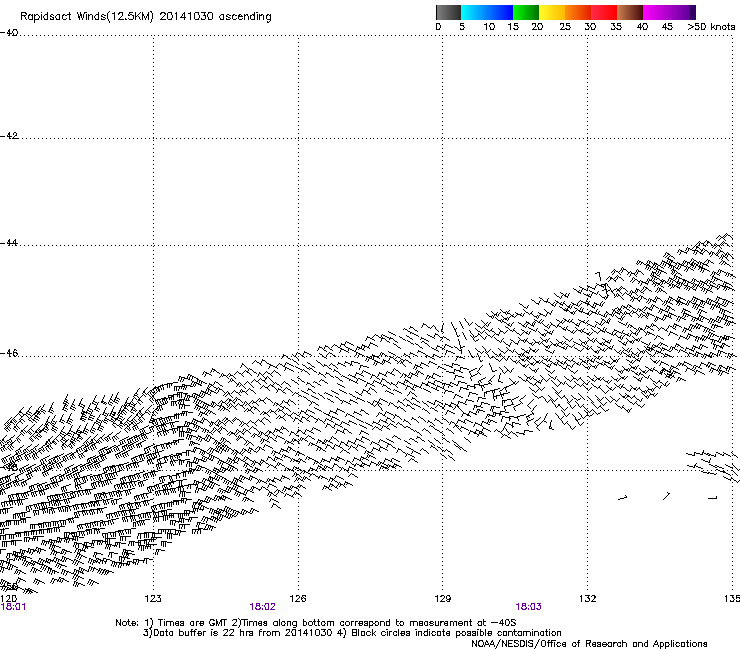Click the purple time label '18:02'

[x=262, y=607]
